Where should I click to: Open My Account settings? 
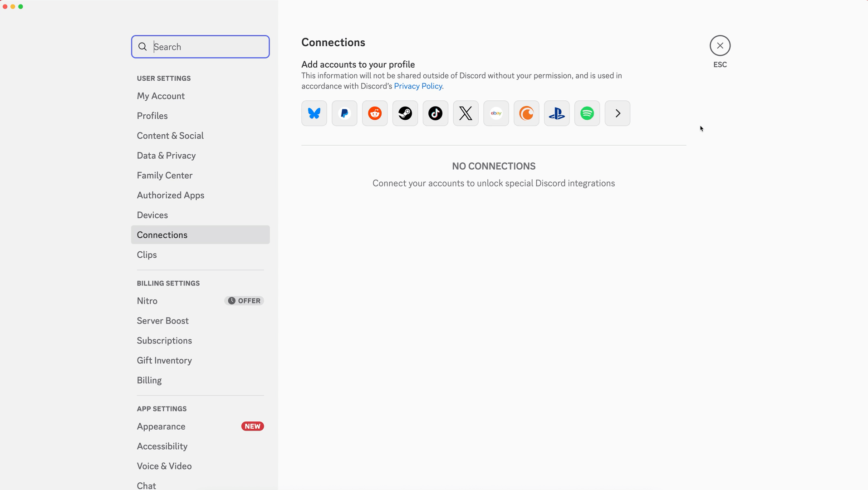[x=161, y=96]
